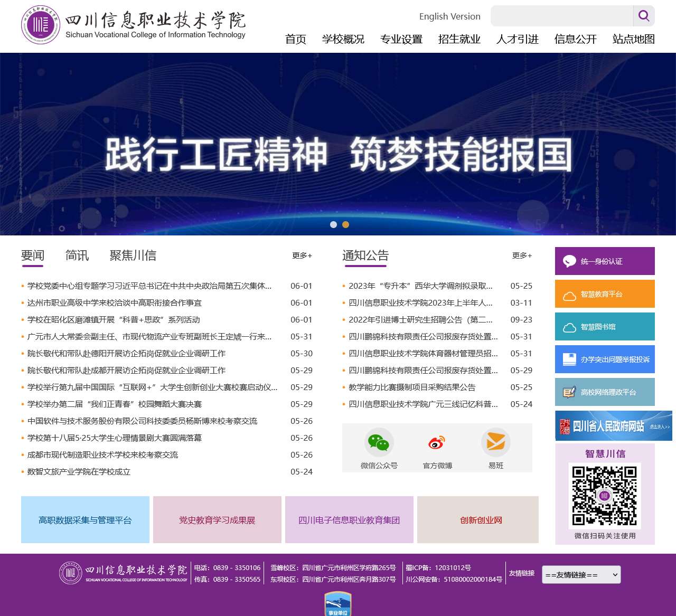676x616 pixels.
Task: Select the second carousel indicator dot
Action: point(346,224)
